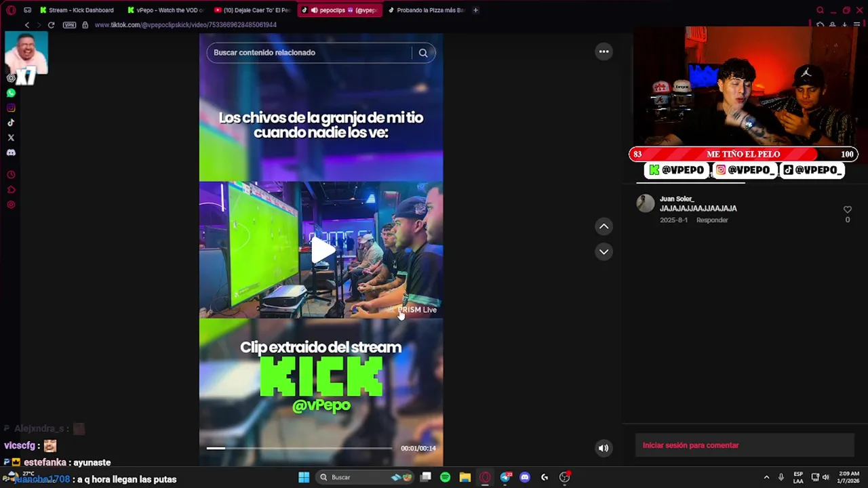Switch to Stream - Kick Dashboard tab
Screen dimensions: 868x488
tap(77, 10)
